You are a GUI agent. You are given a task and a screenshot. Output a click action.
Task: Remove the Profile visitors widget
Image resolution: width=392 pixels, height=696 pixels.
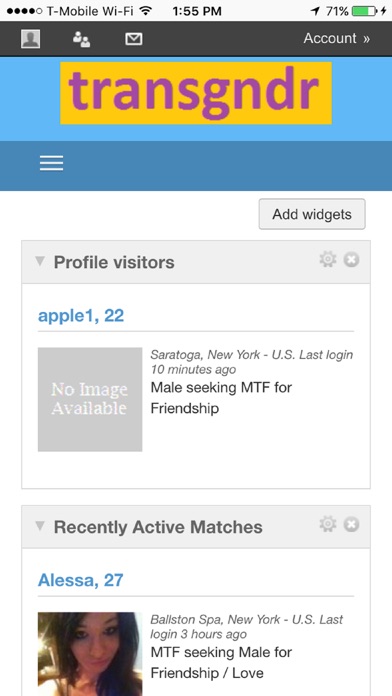point(351,260)
